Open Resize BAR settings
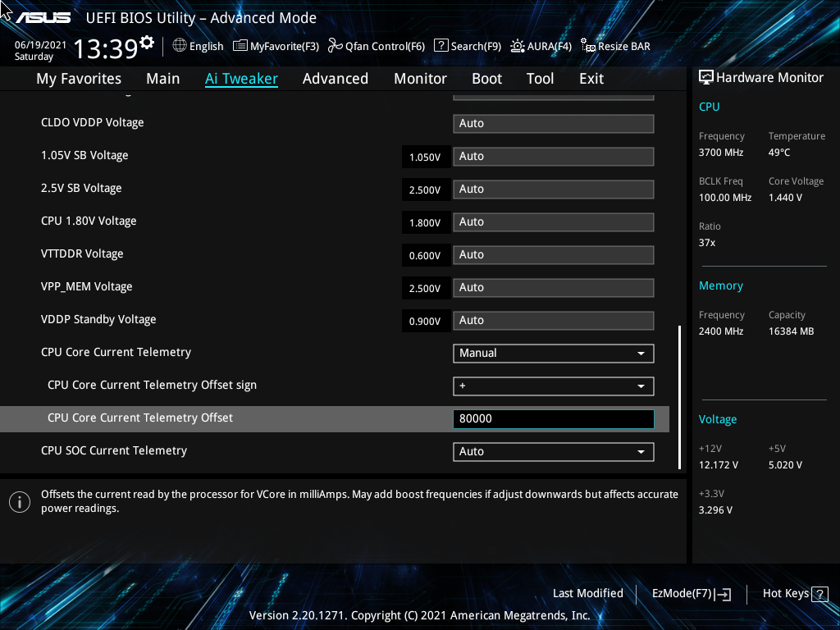 pyautogui.click(x=615, y=46)
